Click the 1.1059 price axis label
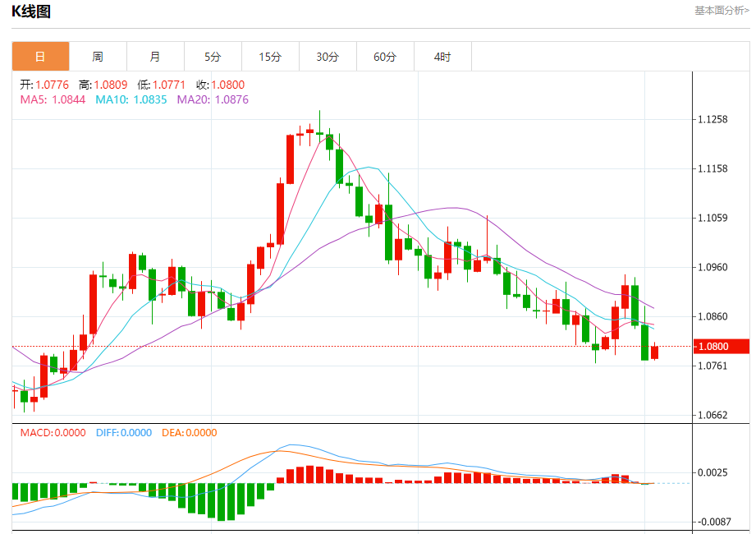Viewport: 756px width, 534px height. [712, 218]
